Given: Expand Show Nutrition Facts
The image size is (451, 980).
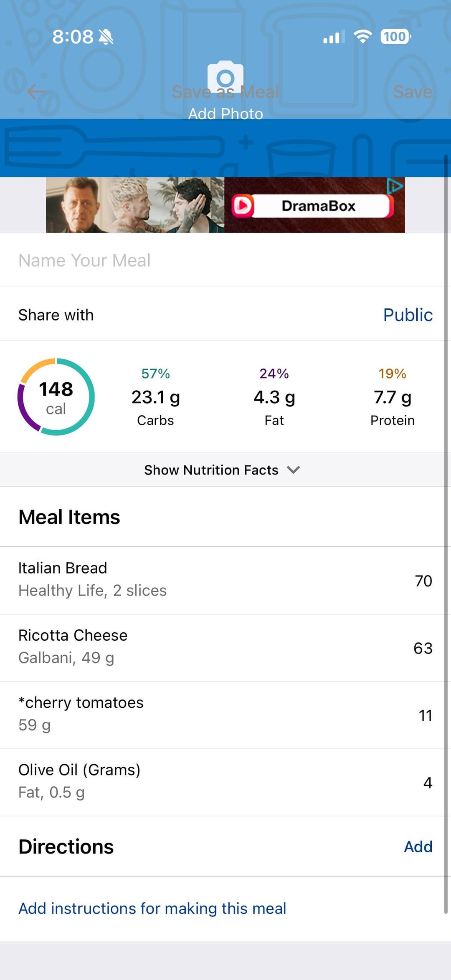Looking at the screenshot, I should (x=222, y=470).
